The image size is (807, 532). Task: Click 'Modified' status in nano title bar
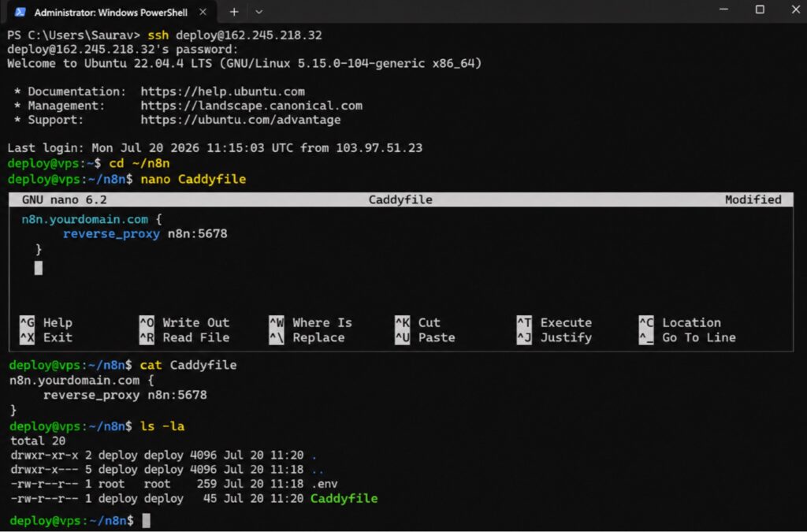(753, 199)
